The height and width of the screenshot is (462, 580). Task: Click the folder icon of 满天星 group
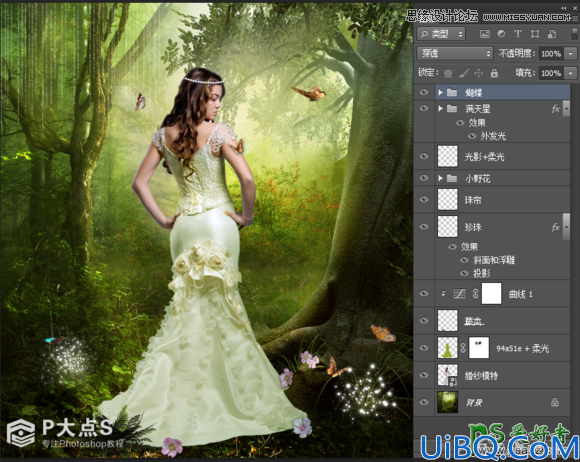452,108
